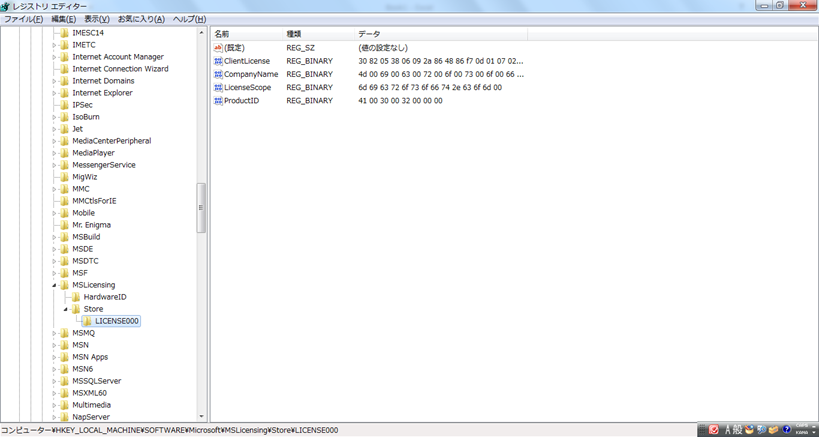819x437 pixels.
Task: Collapse the MSLicensing tree node
Action: point(54,285)
